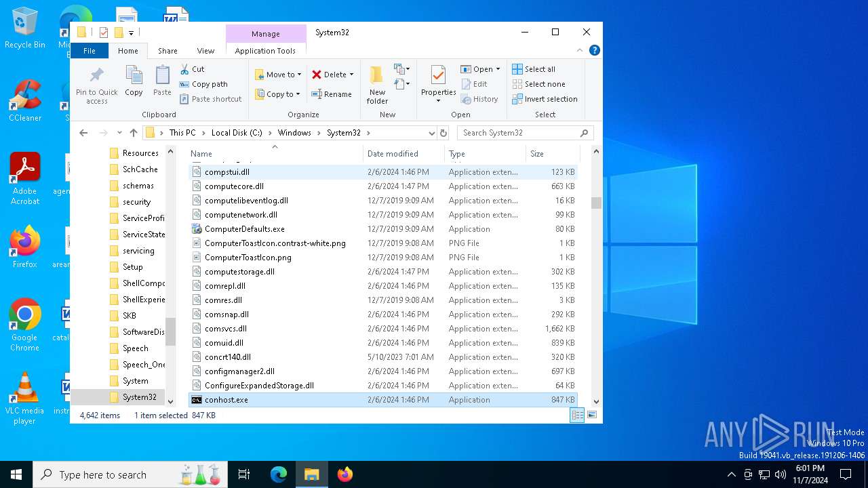Click Local Disk (C:) breadcrumb
This screenshot has width=868, height=488.
click(237, 133)
